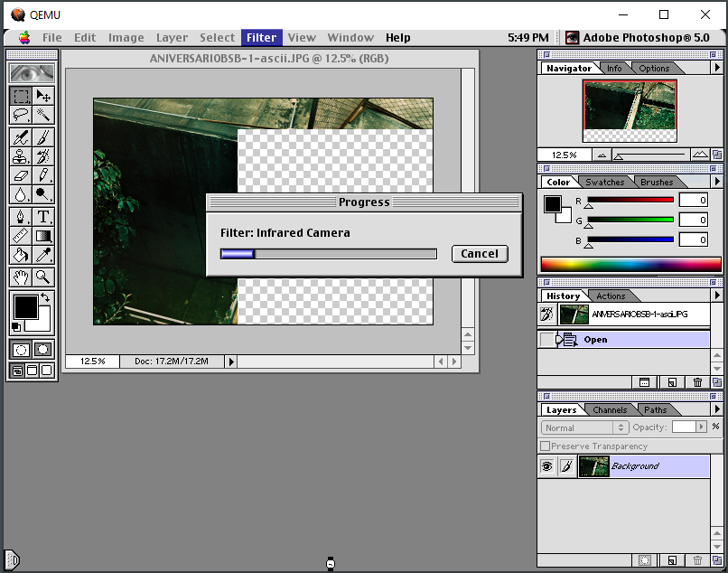Pick a color from the spectrum bar
The image size is (728, 573).
tap(630, 265)
